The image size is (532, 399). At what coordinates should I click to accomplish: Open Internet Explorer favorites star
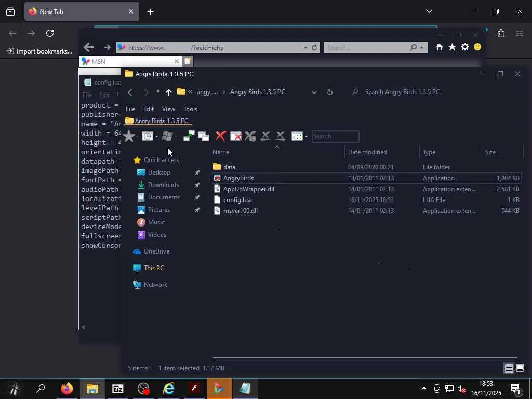[452, 47]
